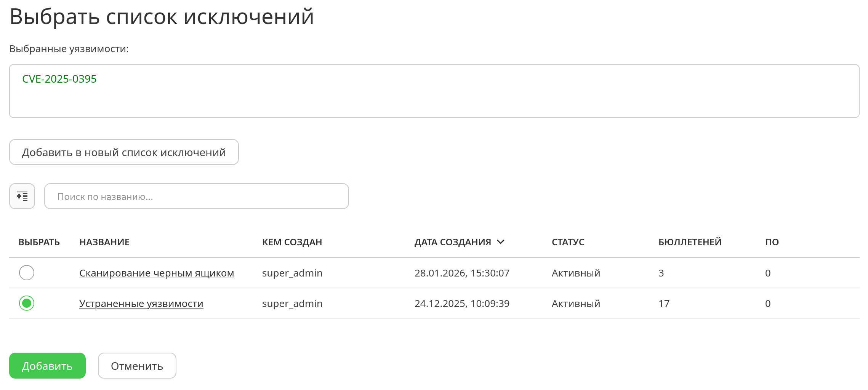Click the 28.01.2026 creation date cell

point(462,273)
